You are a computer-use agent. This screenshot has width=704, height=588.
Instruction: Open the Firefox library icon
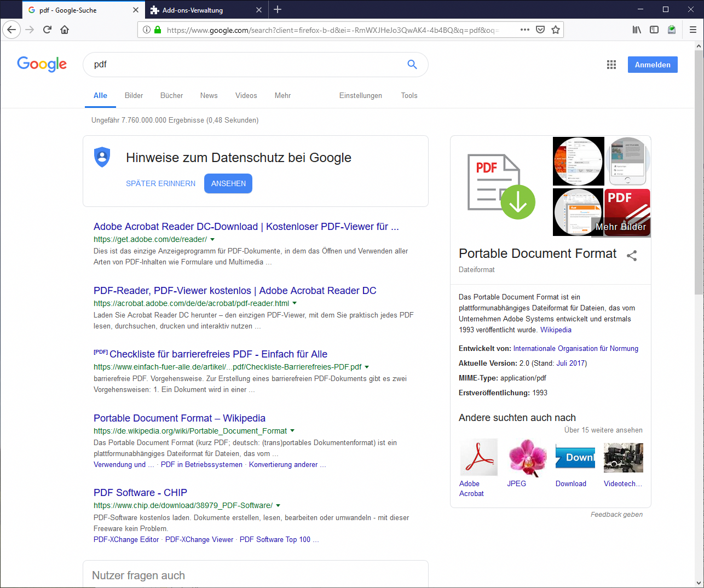point(637,30)
